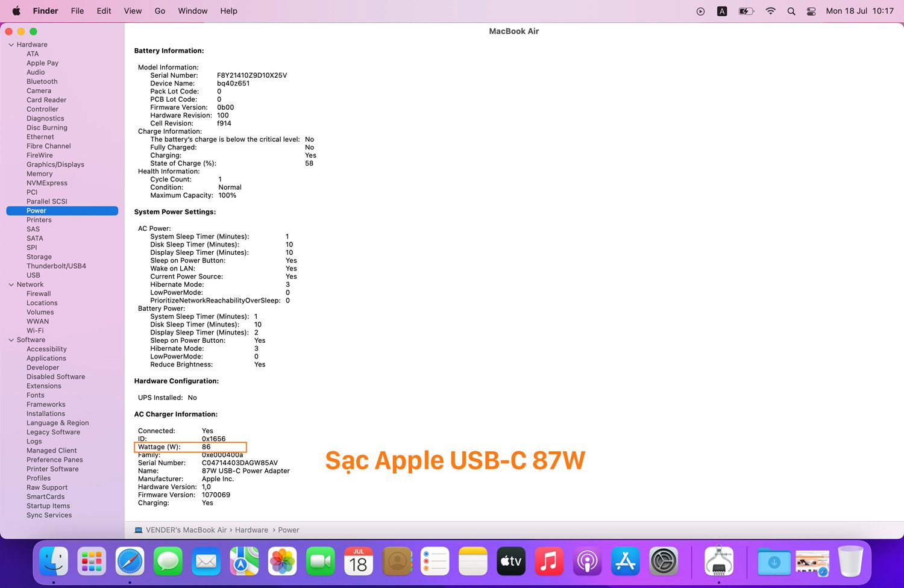
Task: Select Graphics/Displays in the sidebar
Action: tap(55, 164)
